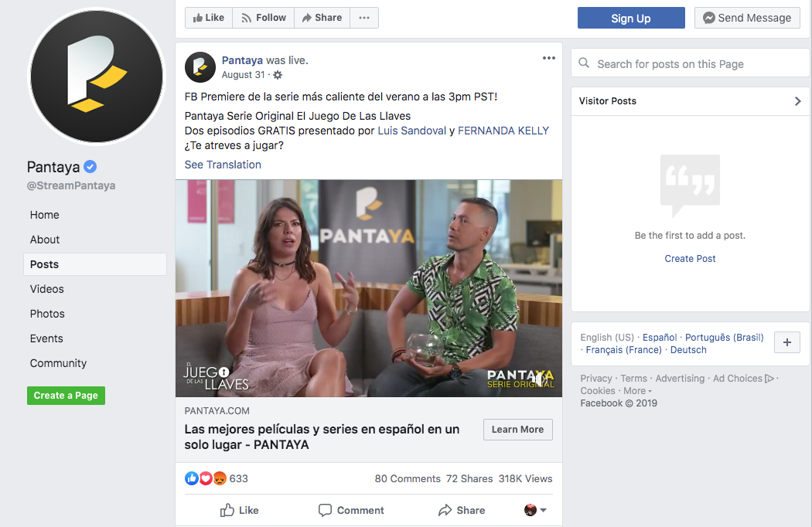812x527 pixels.
Task: Switch language to Français (France)
Action: [x=623, y=350]
